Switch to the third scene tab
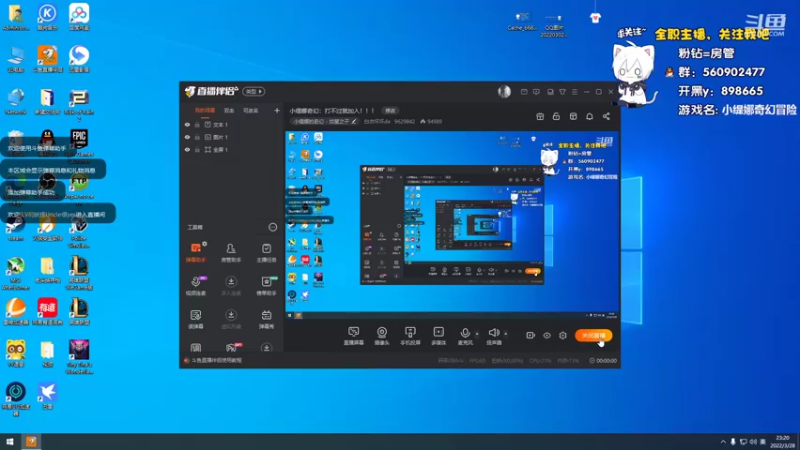 251,110
